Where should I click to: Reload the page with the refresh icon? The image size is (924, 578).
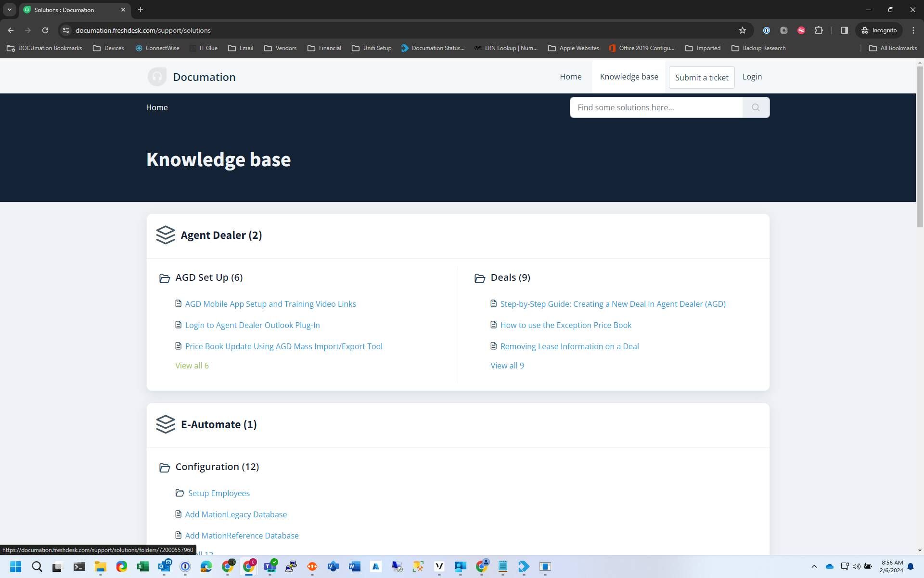pos(45,30)
